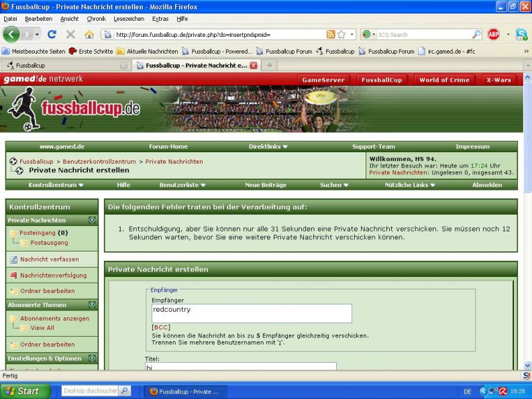The height and width of the screenshot is (399, 532).
Task: Open the Direktlinks dropdown menu
Action: [x=268, y=146]
